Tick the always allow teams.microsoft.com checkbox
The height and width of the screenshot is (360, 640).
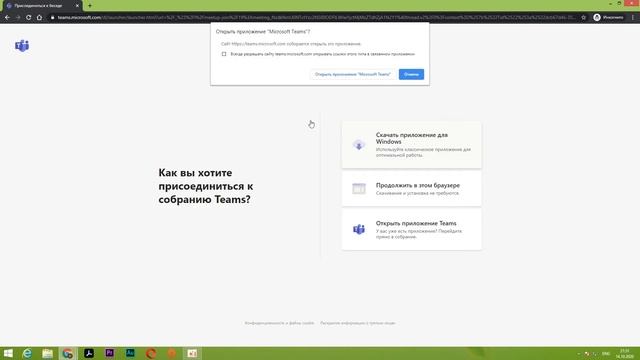[x=224, y=54]
